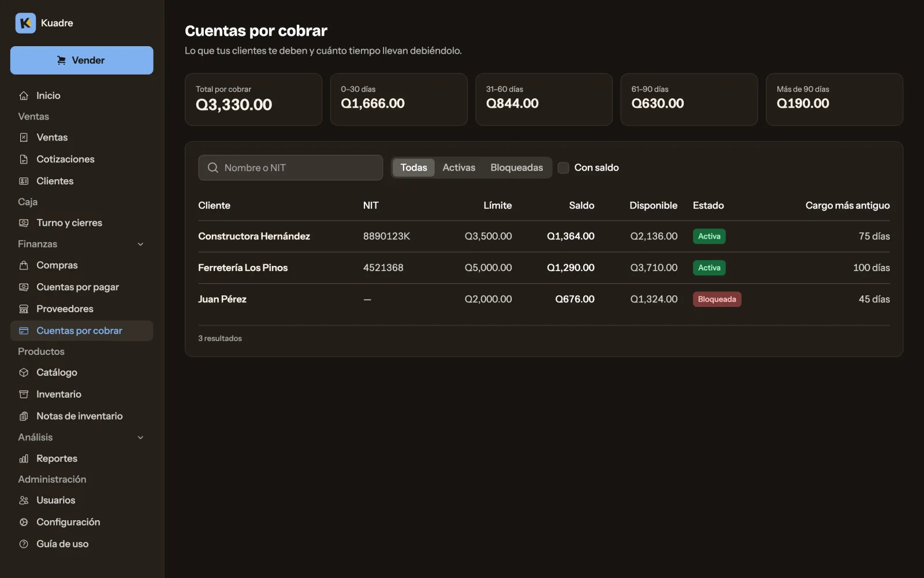
Task: Open the Vender sale button
Action: [82, 61]
